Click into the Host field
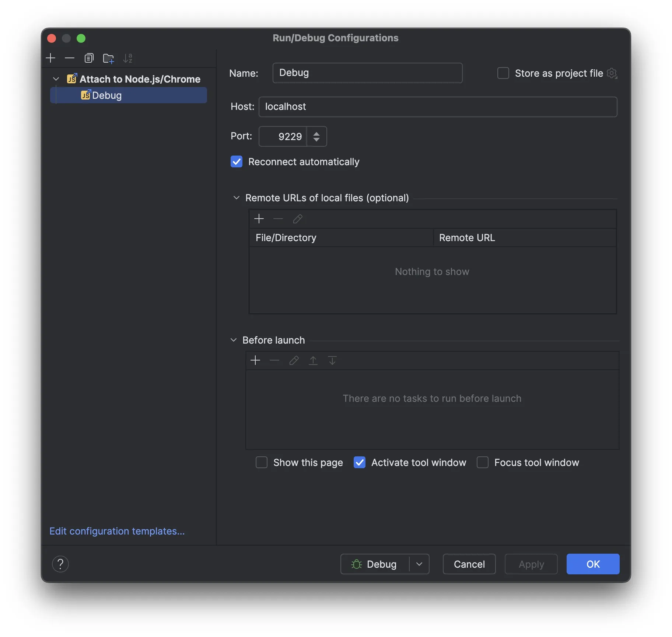672x637 pixels. [438, 107]
